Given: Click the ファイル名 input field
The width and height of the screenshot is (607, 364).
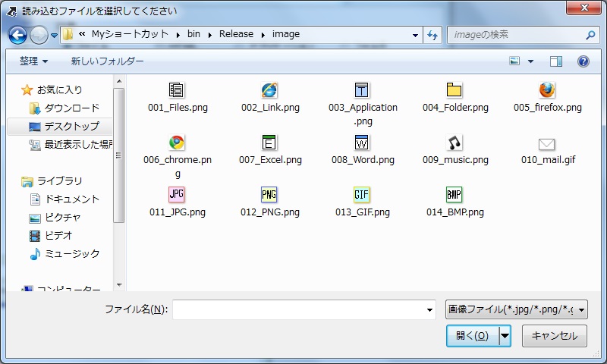Looking at the screenshot, I should coord(304,310).
